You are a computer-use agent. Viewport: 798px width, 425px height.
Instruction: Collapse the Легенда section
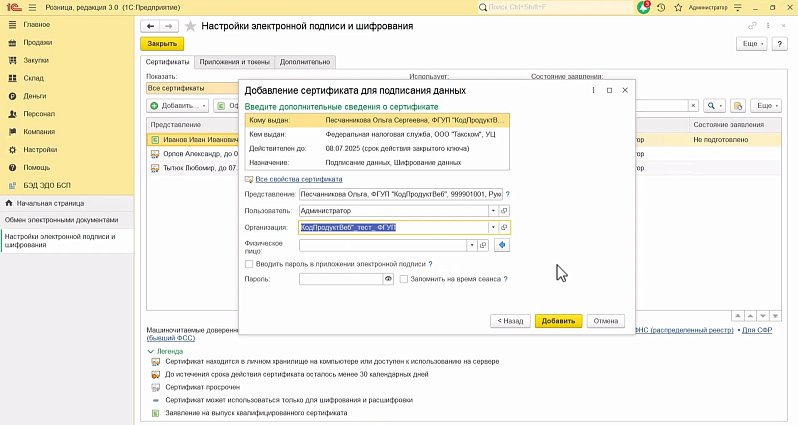tap(165, 351)
